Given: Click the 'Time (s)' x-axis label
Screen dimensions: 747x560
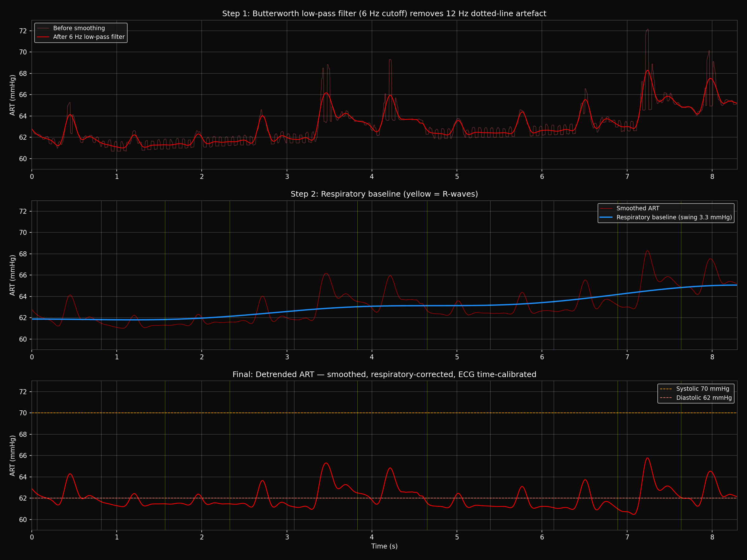Looking at the screenshot, I should click(x=384, y=546).
